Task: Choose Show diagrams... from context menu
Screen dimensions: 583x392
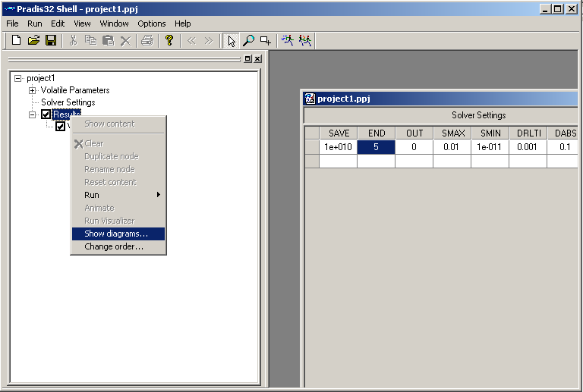Action: click(x=118, y=234)
